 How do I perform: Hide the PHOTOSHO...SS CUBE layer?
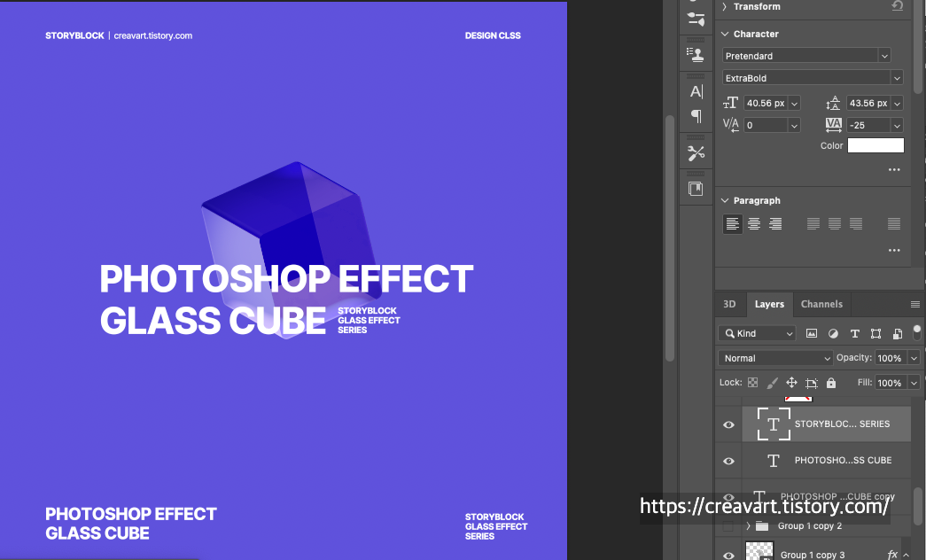[728, 461]
